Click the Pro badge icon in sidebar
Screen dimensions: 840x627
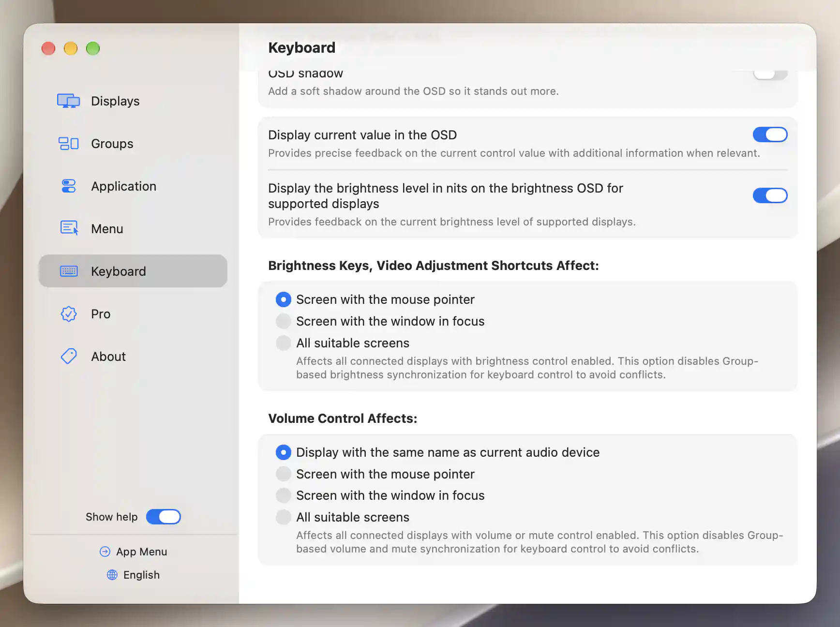[x=69, y=313]
